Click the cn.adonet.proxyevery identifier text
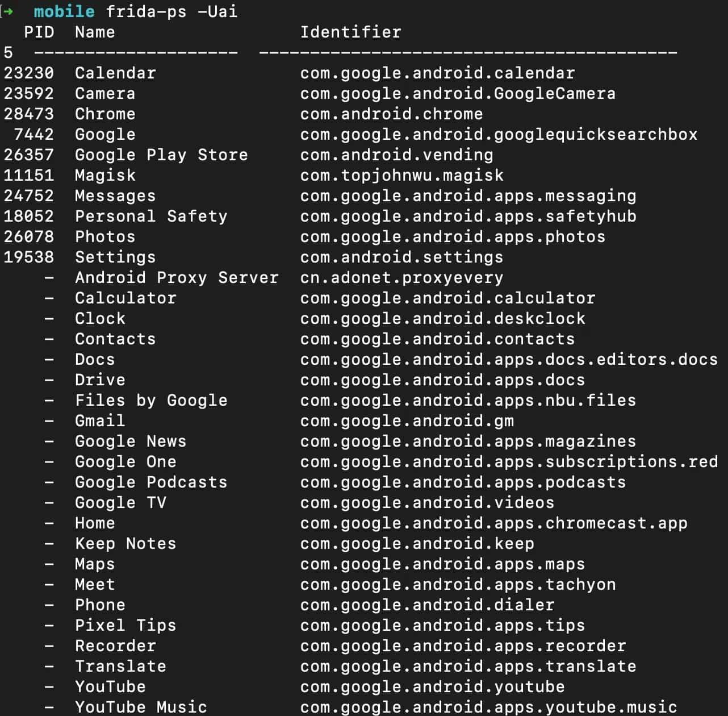This screenshot has width=728, height=716. point(401,277)
